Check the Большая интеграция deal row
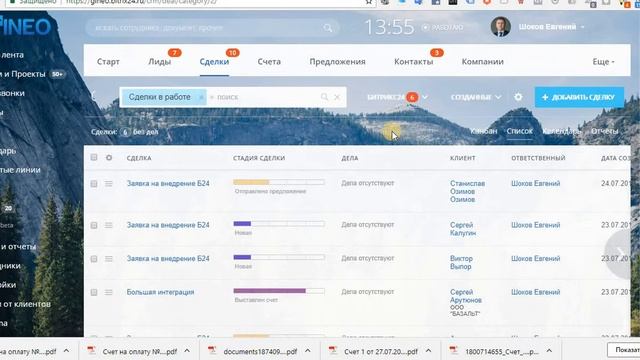Image resolution: width=640 pixels, height=360 pixels. pyautogui.click(x=94, y=292)
